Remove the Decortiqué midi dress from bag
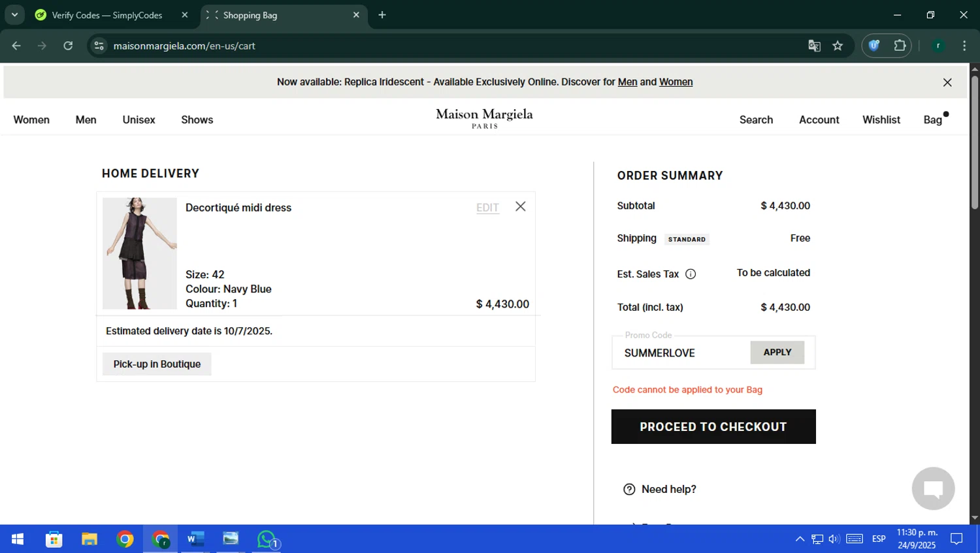980x553 pixels. pyautogui.click(x=520, y=206)
